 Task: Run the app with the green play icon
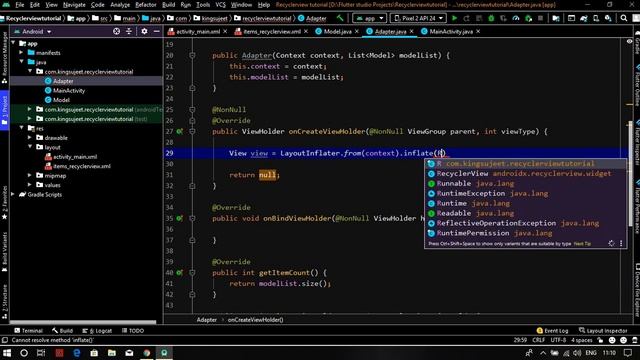(x=454, y=18)
